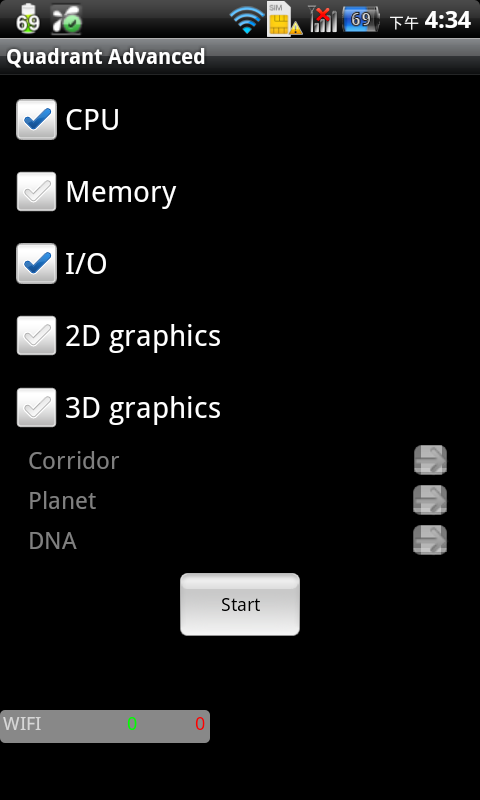The image size is (480, 800).
Task: Open DNA test with arrow icon
Action: [x=430, y=540]
